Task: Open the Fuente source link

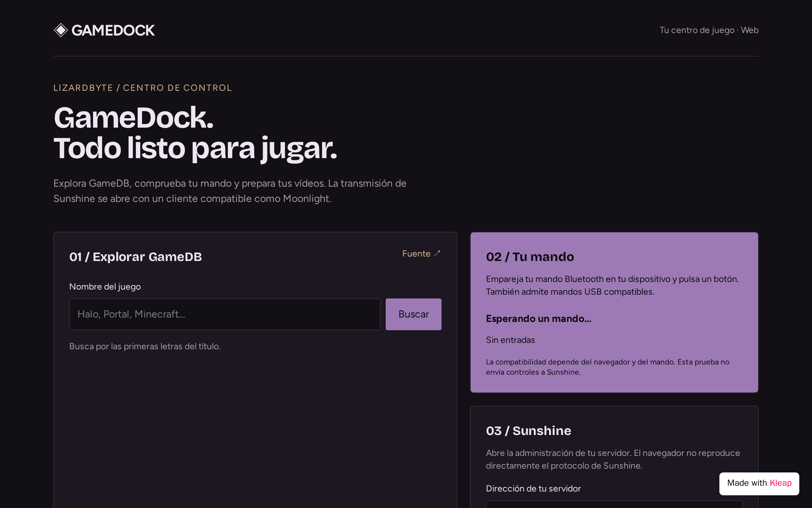Action: pos(422,254)
